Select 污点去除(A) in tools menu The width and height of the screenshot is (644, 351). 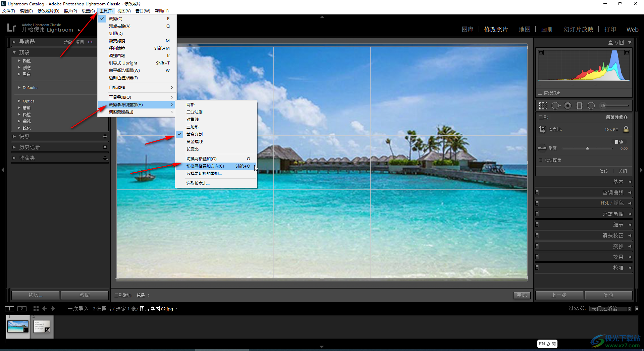(137, 26)
